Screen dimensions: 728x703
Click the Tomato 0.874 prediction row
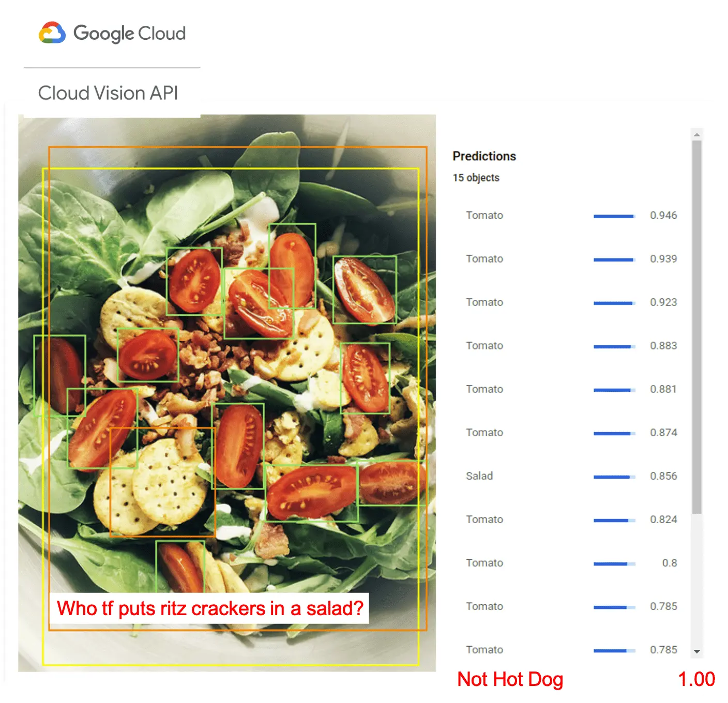[x=571, y=433]
